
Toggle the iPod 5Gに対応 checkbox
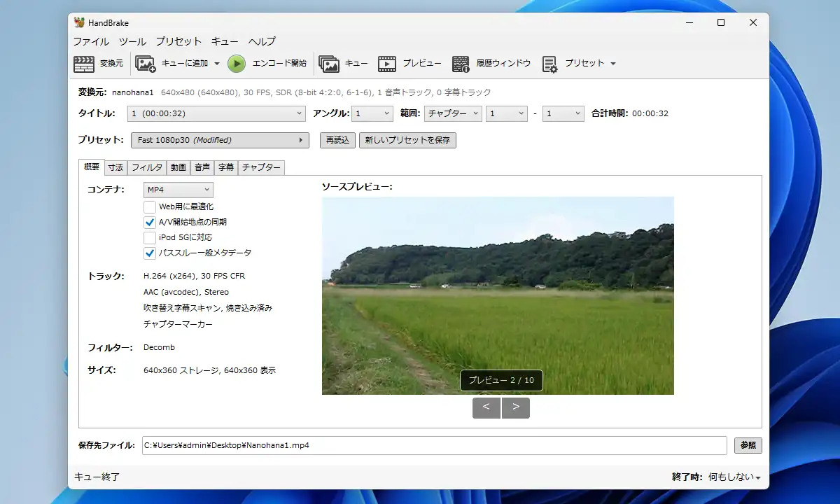pos(150,237)
